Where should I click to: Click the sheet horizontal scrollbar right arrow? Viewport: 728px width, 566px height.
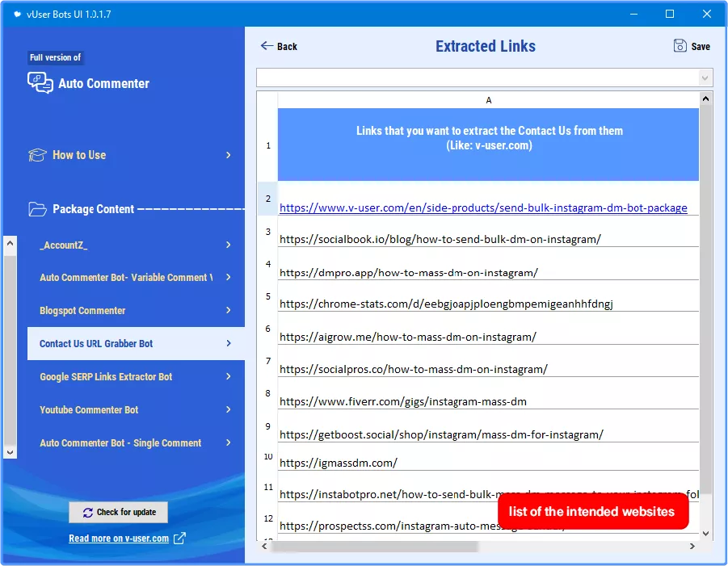click(x=692, y=546)
